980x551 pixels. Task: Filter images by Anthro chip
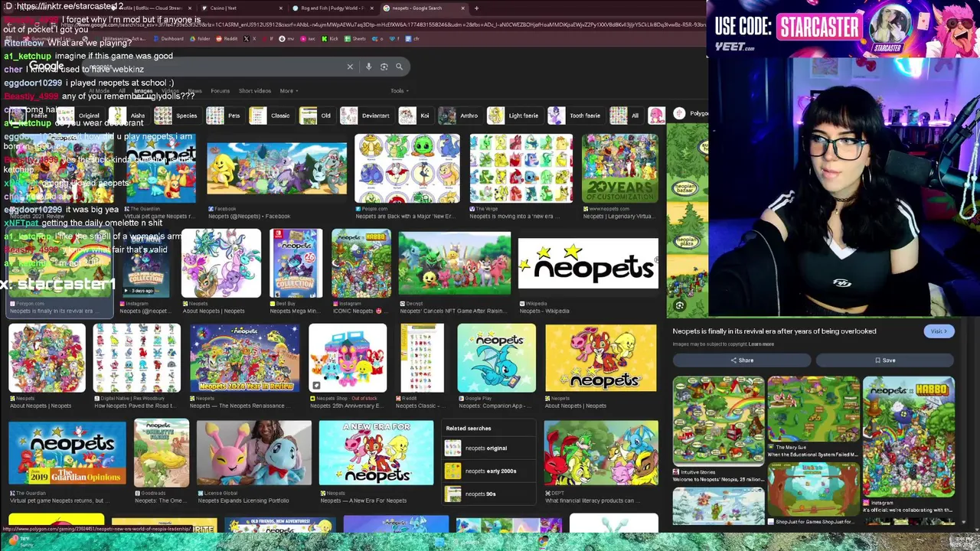click(460, 116)
